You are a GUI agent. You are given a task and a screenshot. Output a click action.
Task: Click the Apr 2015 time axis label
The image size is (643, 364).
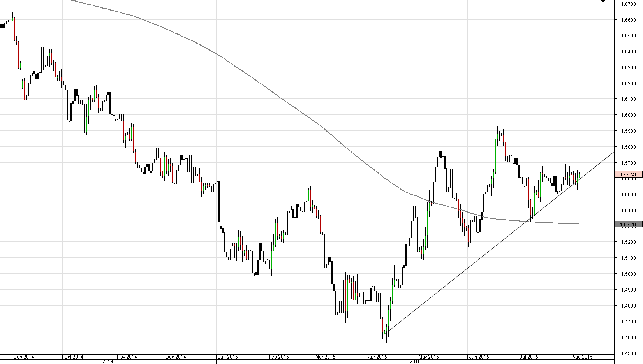click(x=377, y=357)
